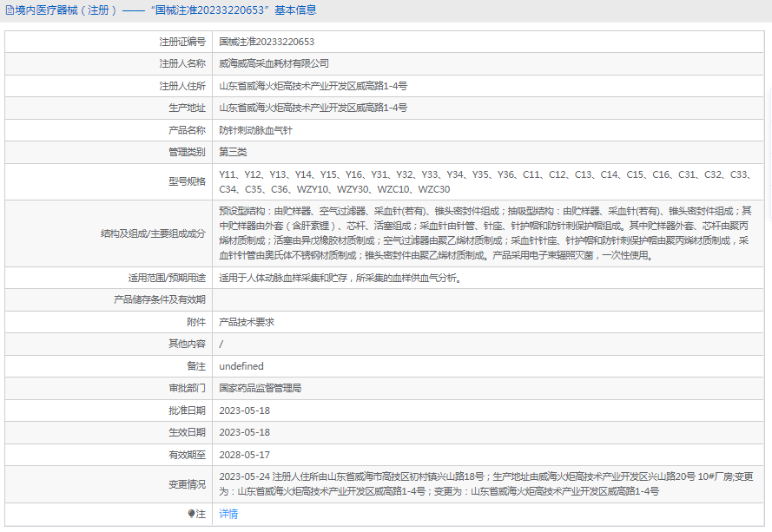This screenshot has width=772, height=532.
Task: Select registrant name 威海威高采血耗材有限公司
Action: (274, 63)
